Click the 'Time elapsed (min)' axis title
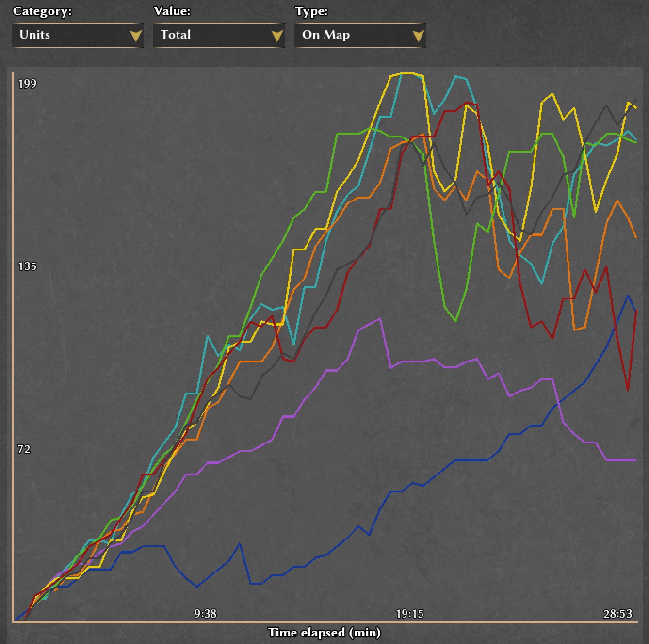The height and width of the screenshot is (644, 649). click(x=324, y=632)
